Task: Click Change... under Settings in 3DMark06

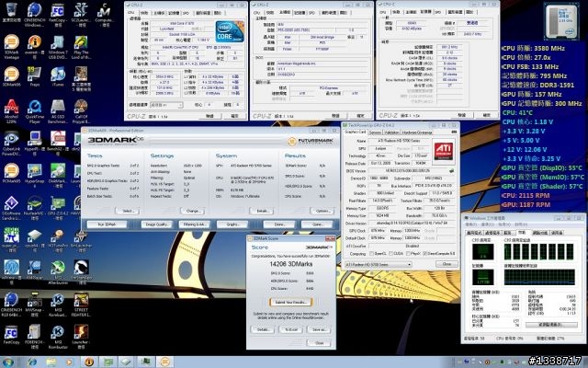Action: pyautogui.click(x=193, y=211)
